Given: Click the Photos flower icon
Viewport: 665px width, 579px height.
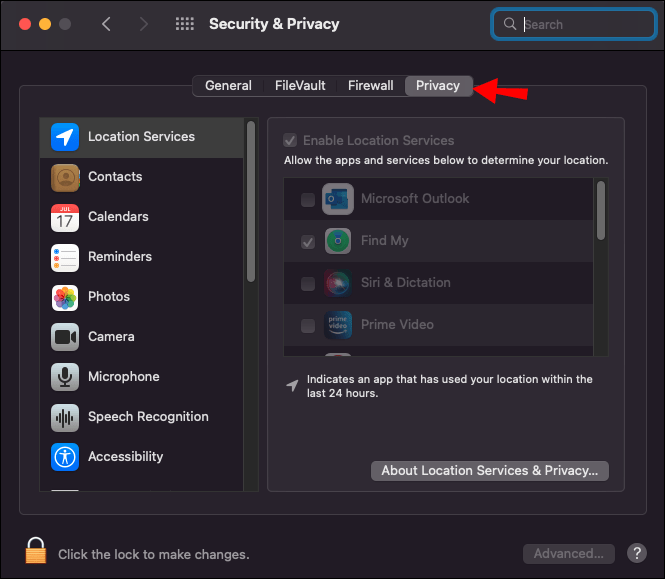Looking at the screenshot, I should (x=65, y=297).
